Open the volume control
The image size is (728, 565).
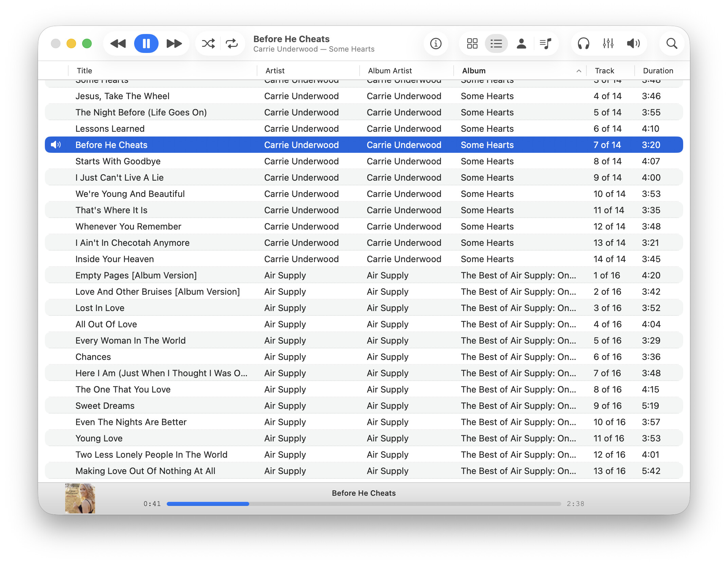point(633,43)
